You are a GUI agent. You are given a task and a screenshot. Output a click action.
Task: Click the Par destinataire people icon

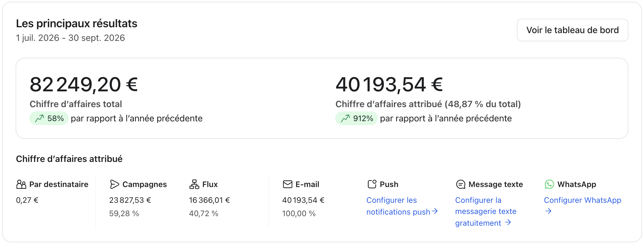[x=21, y=185]
